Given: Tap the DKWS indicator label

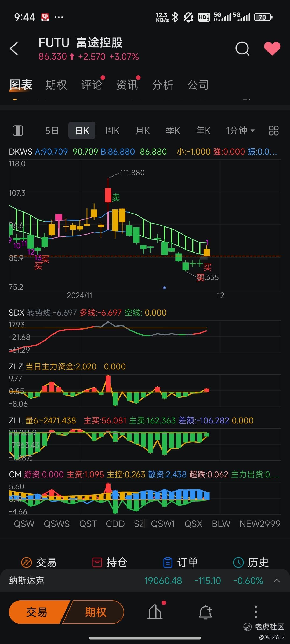Looking at the screenshot, I should (x=20, y=152).
